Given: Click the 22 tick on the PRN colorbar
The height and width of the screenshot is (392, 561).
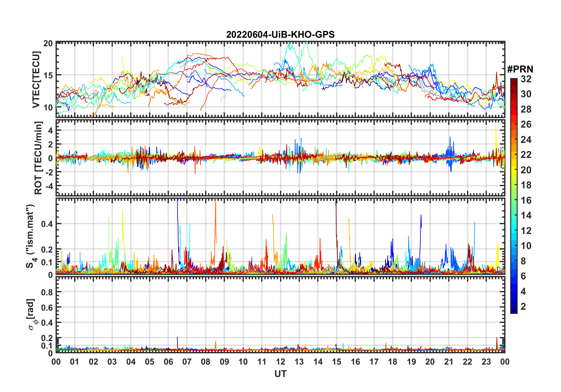Looking at the screenshot, I should coord(526,155).
